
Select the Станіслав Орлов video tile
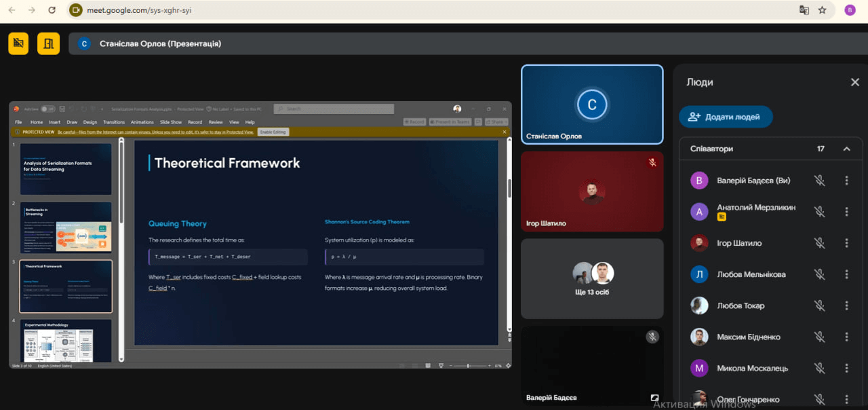pyautogui.click(x=591, y=105)
